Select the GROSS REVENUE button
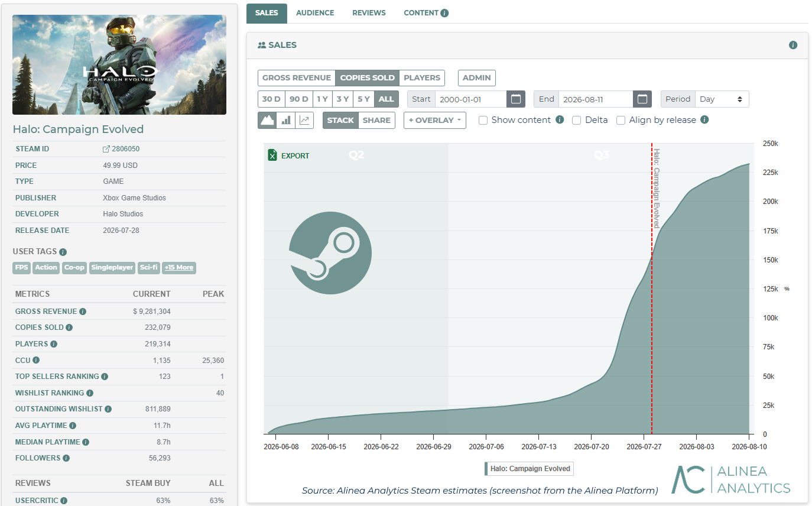Screen dimensions: 812x506 (297, 77)
